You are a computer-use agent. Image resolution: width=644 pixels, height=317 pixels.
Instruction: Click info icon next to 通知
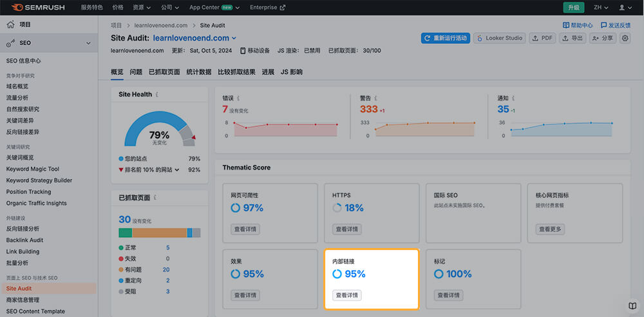pyautogui.click(x=513, y=99)
